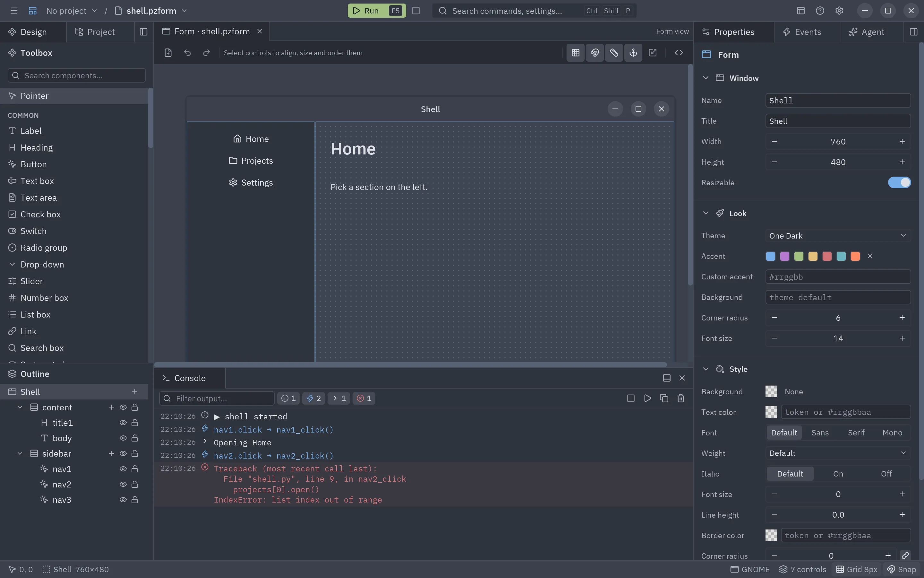
Task: Open the Theme dropdown showing One Dark
Action: (x=838, y=235)
